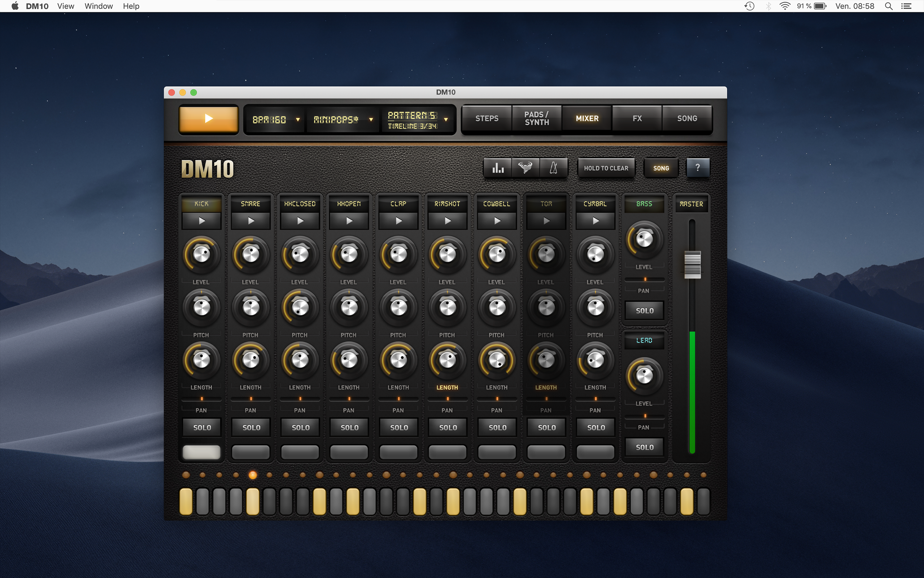Open the BPM 160 dropdown arrow
Viewport: 924px width, 578px height.
(297, 120)
